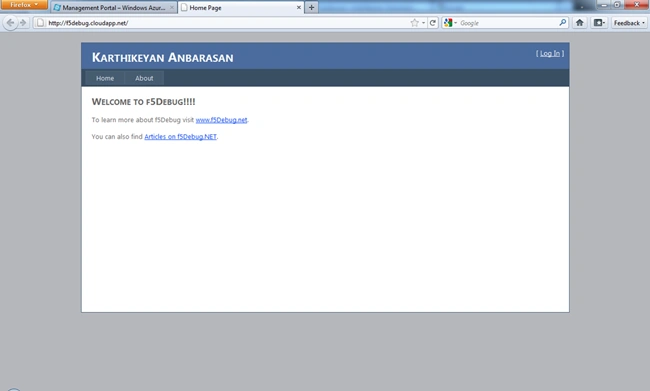The height and width of the screenshot is (391, 650).
Task: Click the Karthikeyan Anbarasan site title
Action: (162, 57)
